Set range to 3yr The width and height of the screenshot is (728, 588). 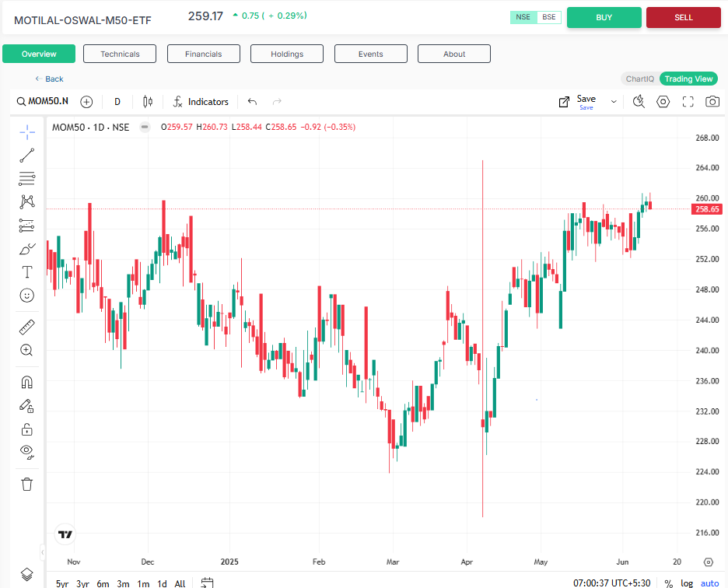(82, 583)
